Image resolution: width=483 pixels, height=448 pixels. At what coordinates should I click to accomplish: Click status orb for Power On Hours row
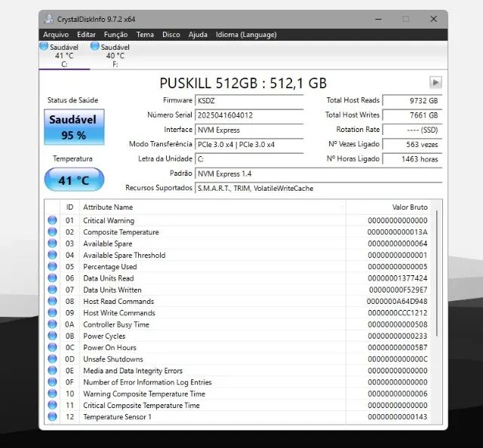[52, 348]
